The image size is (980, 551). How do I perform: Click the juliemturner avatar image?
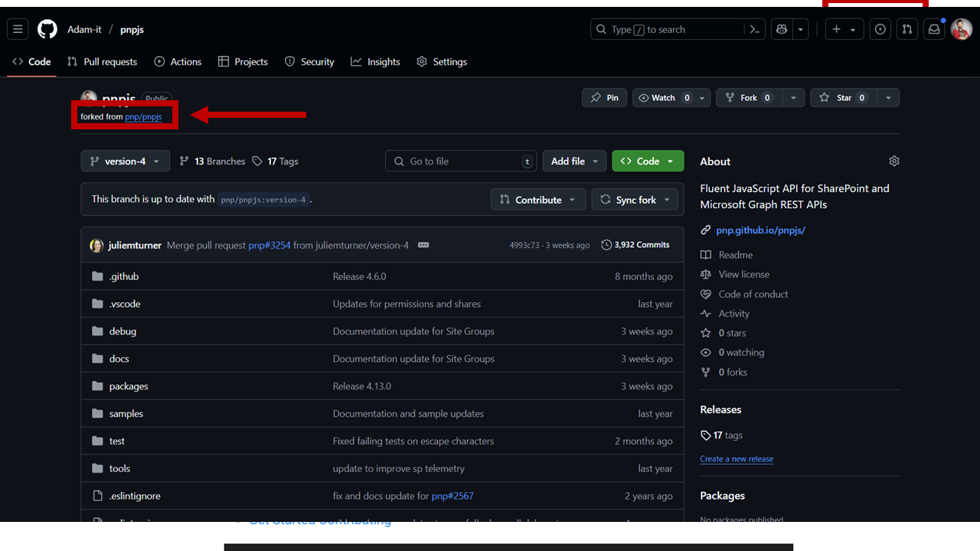96,246
